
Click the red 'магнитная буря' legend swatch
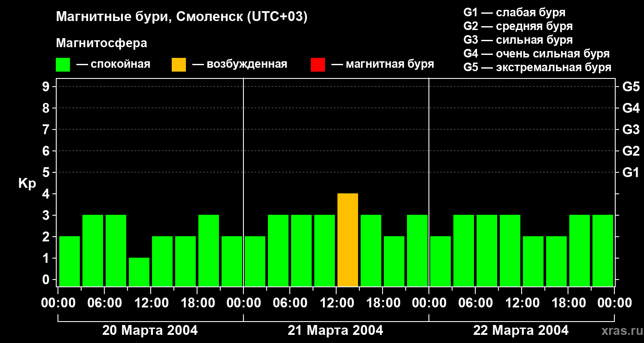318,65
